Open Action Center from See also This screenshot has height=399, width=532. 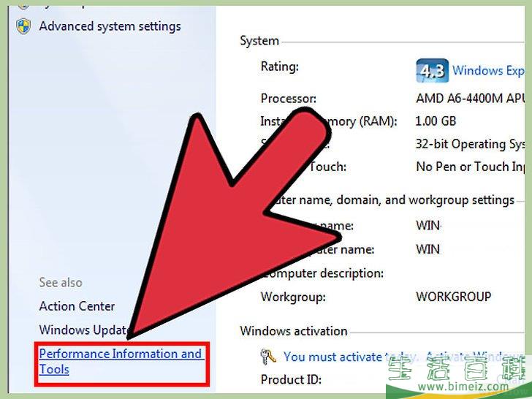pos(77,306)
